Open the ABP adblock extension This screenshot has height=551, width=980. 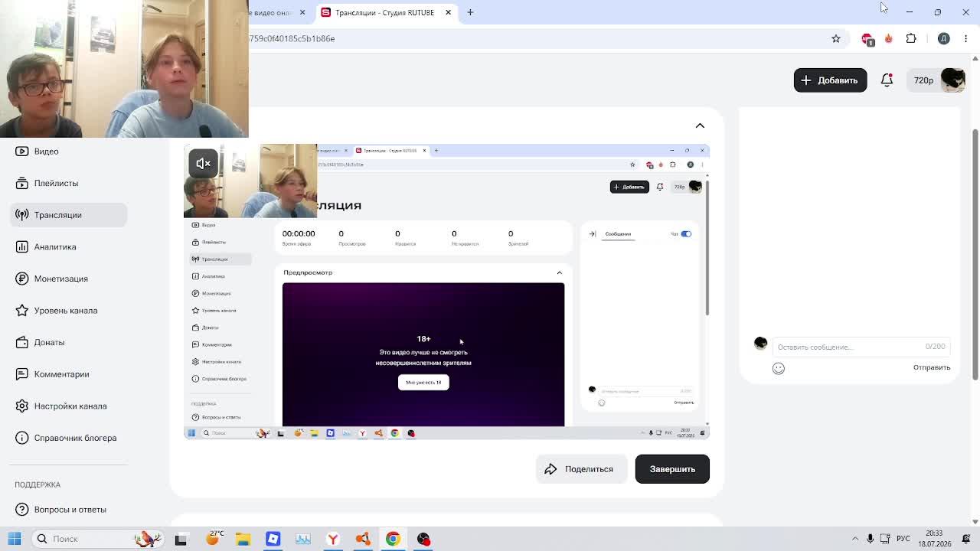click(x=867, y=39)
